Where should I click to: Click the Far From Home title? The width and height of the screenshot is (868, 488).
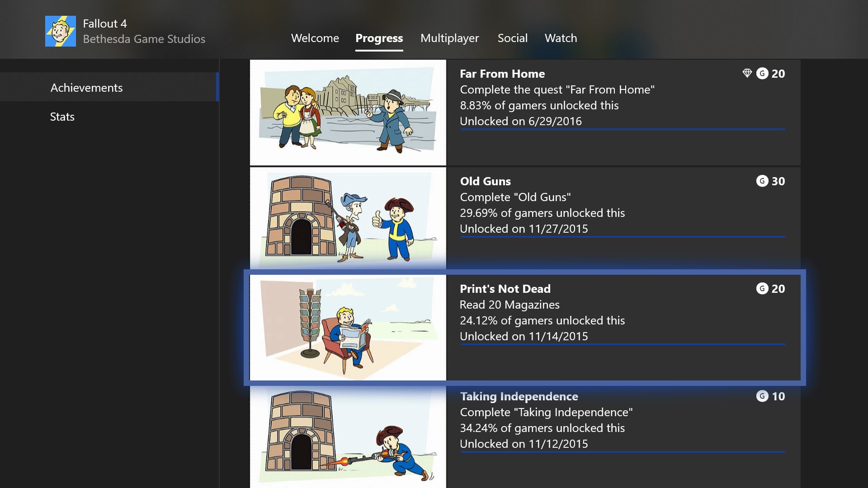tap(502, 74)
